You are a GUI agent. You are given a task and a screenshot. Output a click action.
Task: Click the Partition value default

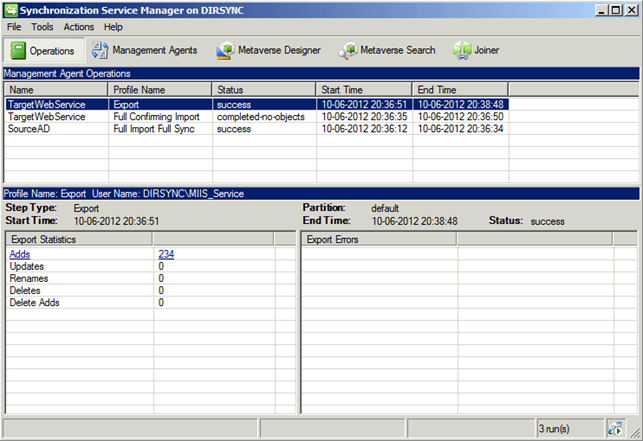pyautogui.click(x=385, y=208)
